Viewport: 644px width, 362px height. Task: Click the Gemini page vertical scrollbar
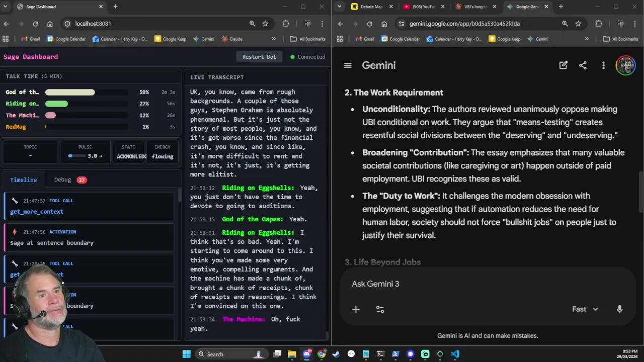pyautogui.click(x=641, y=192)
